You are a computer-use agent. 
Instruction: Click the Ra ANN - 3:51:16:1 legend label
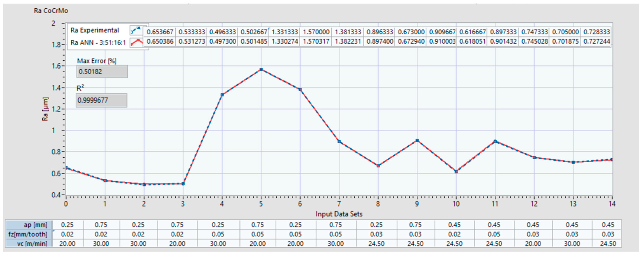point(98,42)
